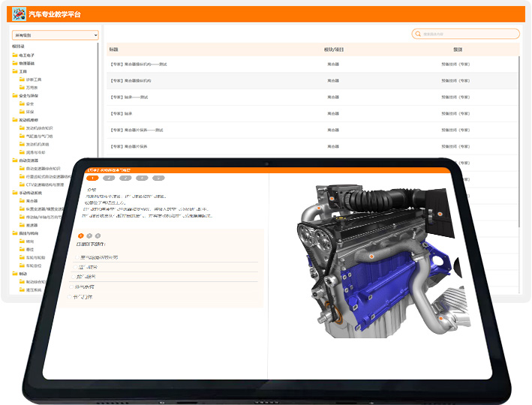Select the 排气软管 answer option

coord(71,287)
